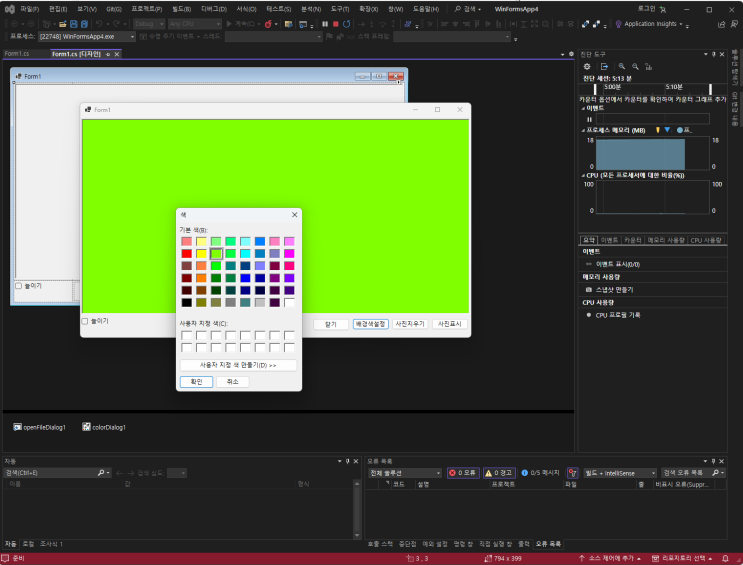743x565 pixels.
Task: Click the feedback icon at top right
Action: click(734, 24)
